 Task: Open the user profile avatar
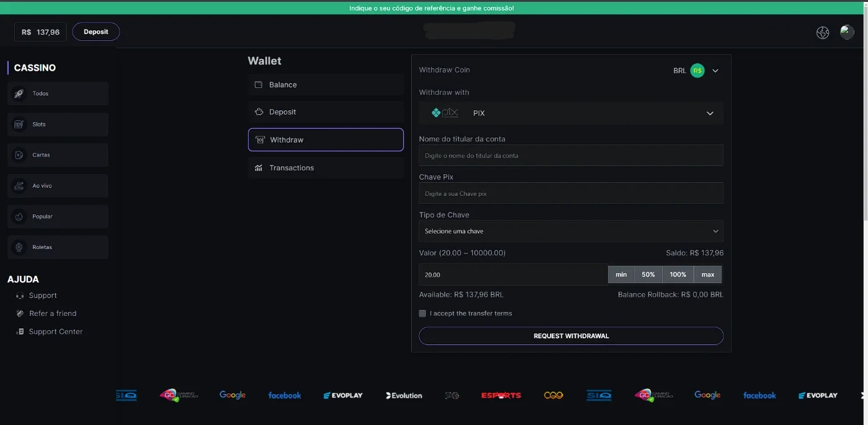847,32
